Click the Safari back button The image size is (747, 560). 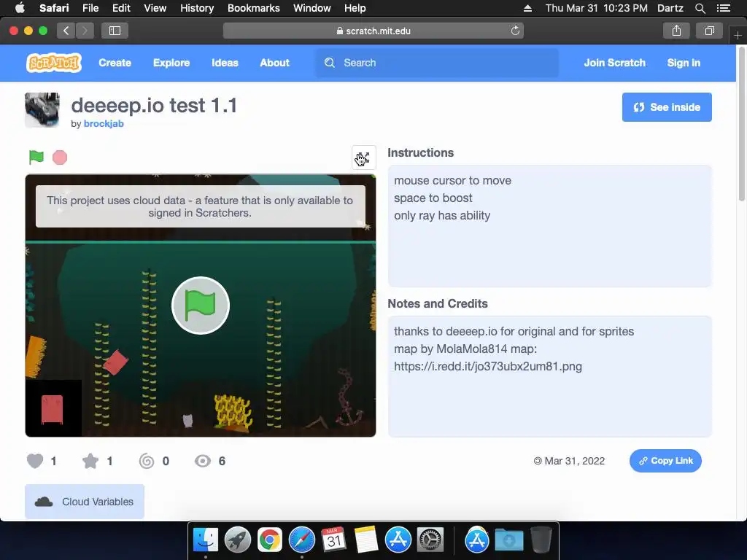[x=66, y=31]
